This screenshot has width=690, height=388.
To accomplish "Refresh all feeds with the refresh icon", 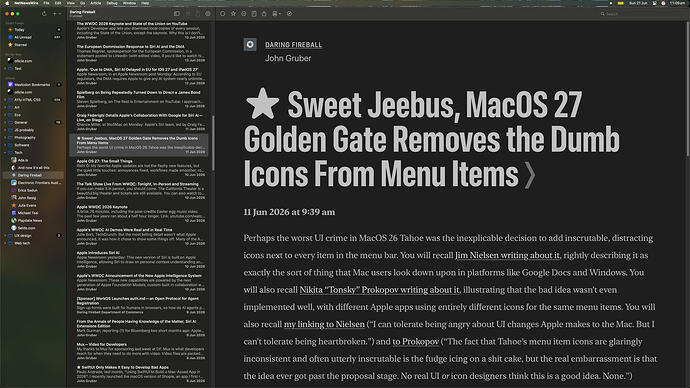I will pos(44,14).
